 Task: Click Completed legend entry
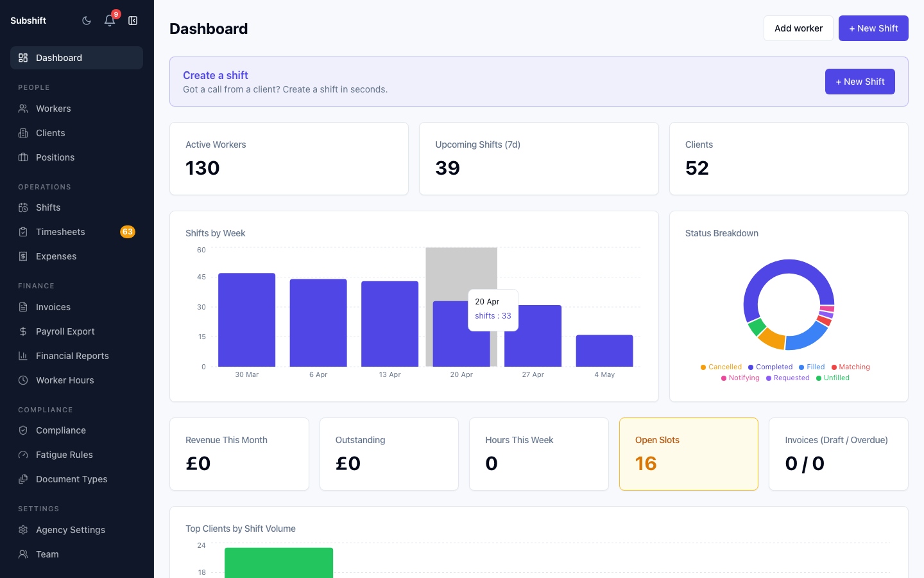(770, 367)
